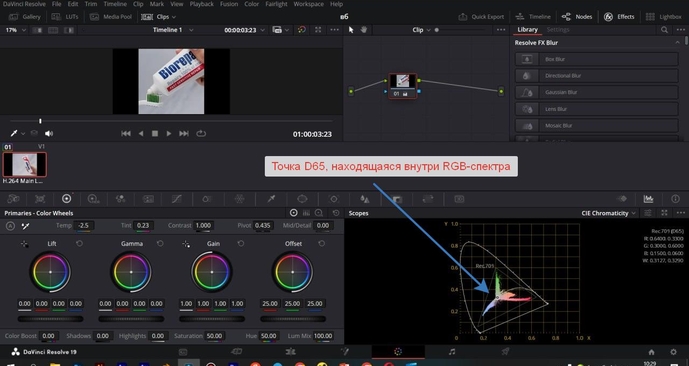Click the viewer scrubber playhead
The height and width of the screenshot is (366, 689).
[40, 121]
